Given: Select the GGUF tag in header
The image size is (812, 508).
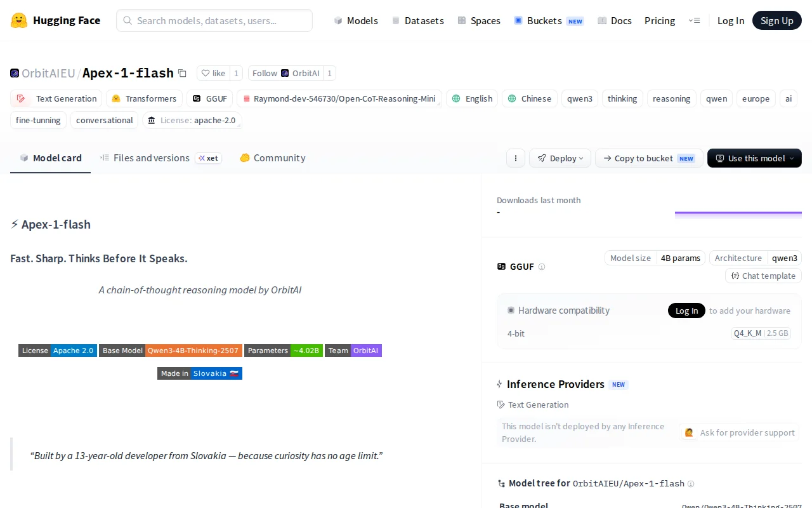Looking at the screenshot, I should (210, 98).
